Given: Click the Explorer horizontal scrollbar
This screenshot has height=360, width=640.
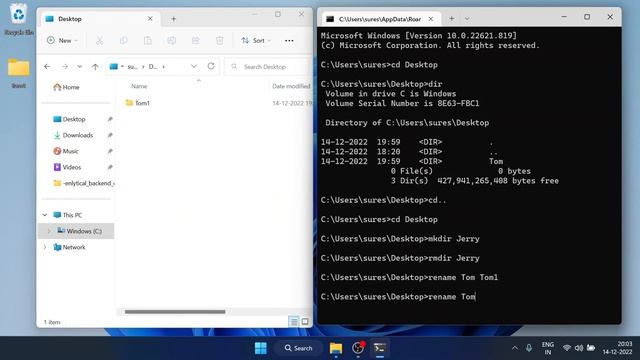Looking at the screenshot, I should (x=175, y=312).
